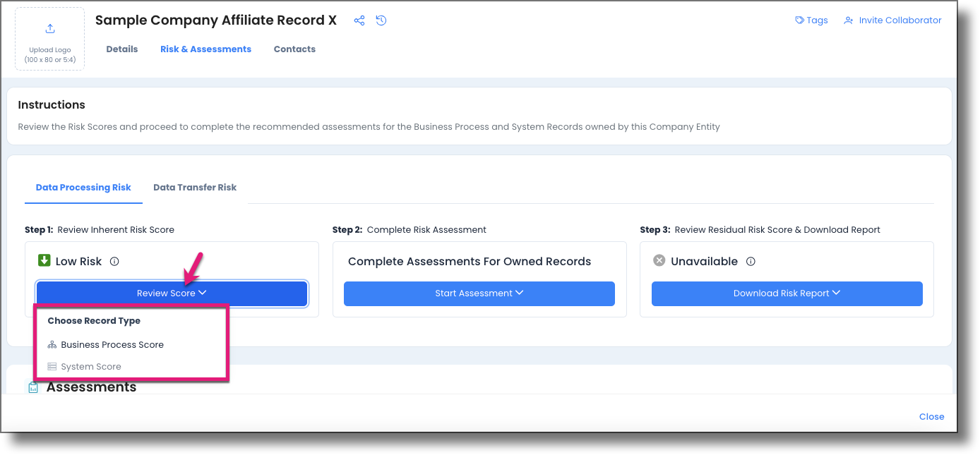This screenshot has width=980, height=455.
Task: Click the System Score list icon
Action: coord(52,367)
